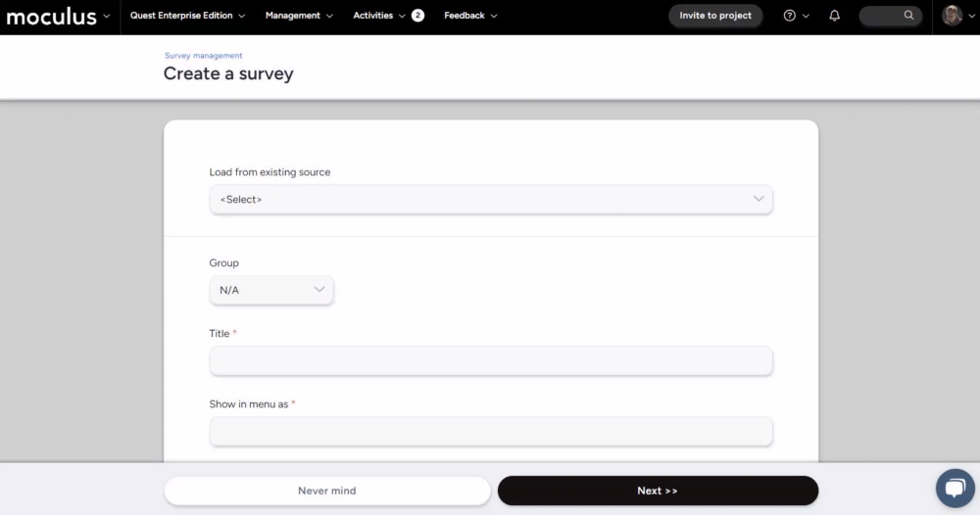The height and width of the screenshot is (515, 980).
Task: Open the Activities menu
Action: [x=378, y=16]
